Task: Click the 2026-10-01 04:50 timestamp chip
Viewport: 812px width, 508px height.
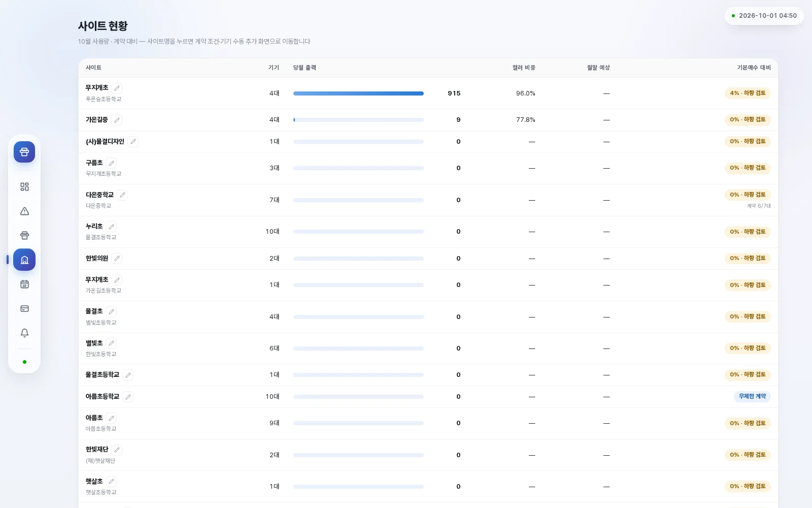Action: click(x=764, y=16)
